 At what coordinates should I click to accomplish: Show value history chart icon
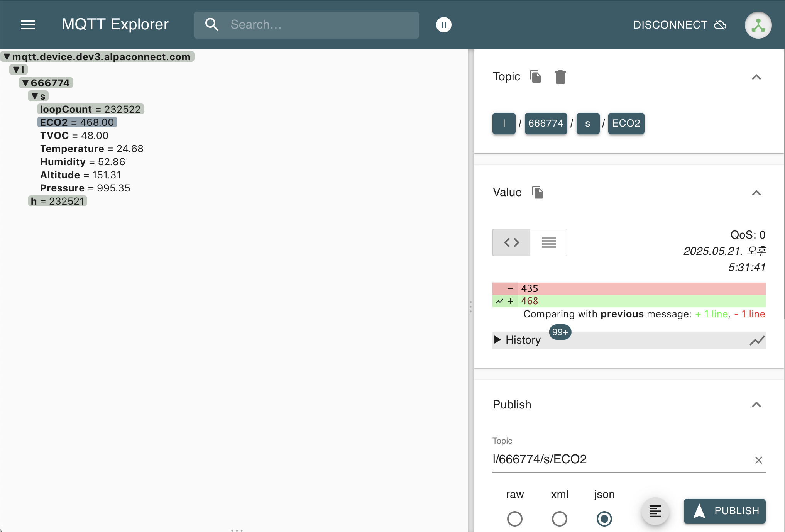(x=757, y=341)
